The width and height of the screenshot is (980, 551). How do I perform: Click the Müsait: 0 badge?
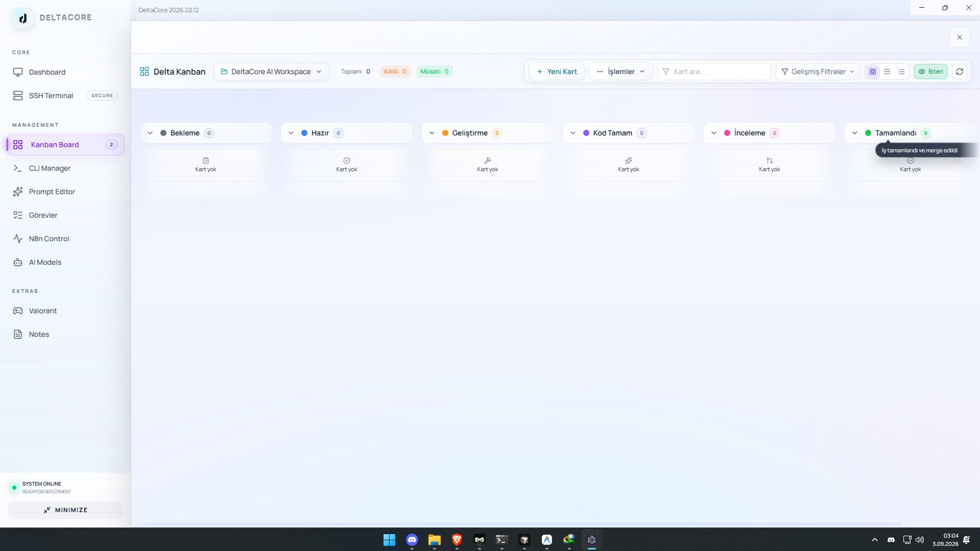(435, 72)
